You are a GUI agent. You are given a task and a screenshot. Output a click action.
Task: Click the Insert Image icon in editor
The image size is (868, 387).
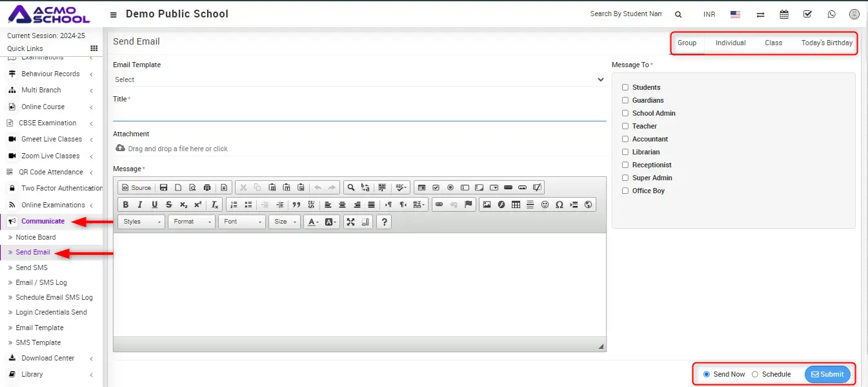point(487,205)
